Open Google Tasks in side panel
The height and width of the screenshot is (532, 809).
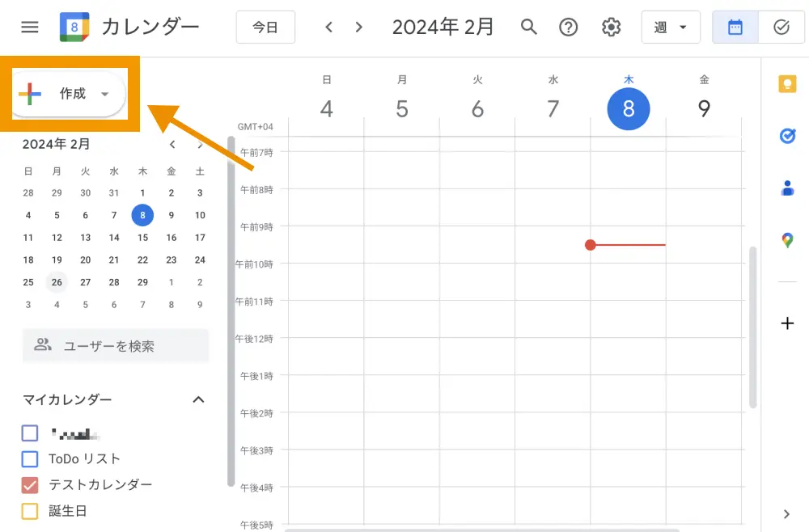tap(787, 137)
